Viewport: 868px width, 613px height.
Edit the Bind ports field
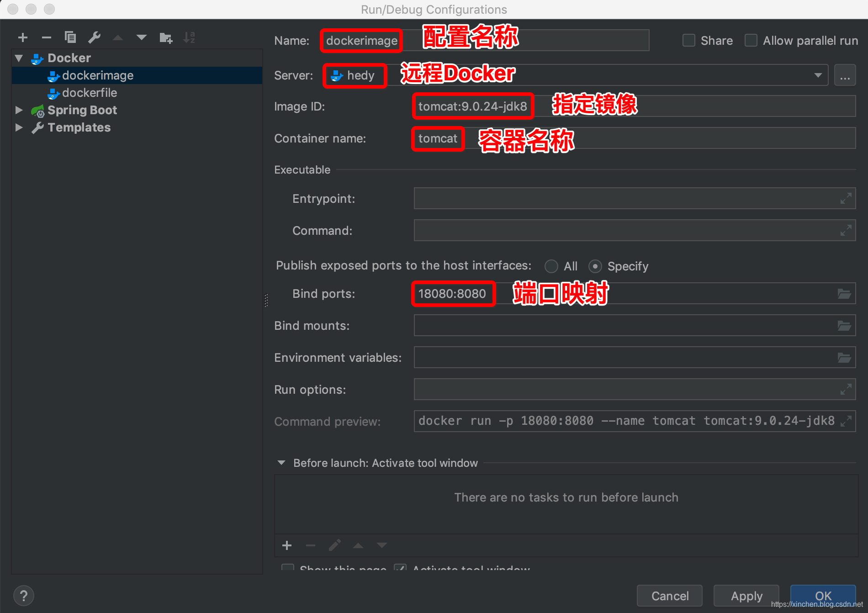tap(635, 294)
